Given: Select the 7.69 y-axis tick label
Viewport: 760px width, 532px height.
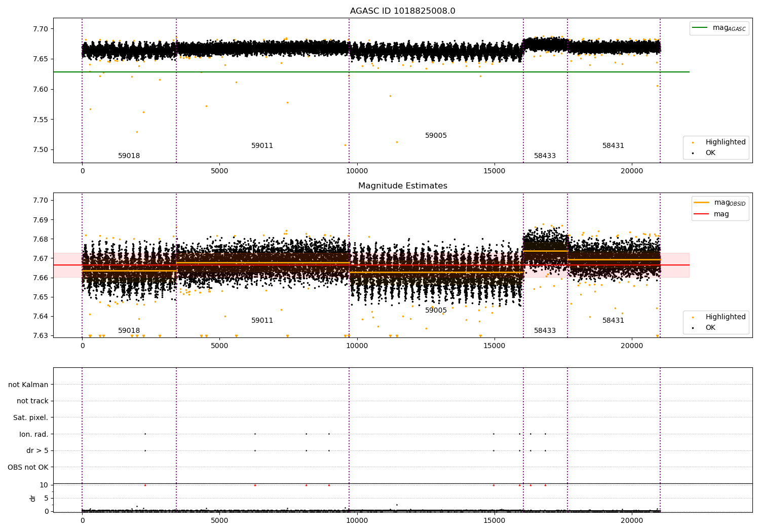Looking at the screenshot, I should click(41, 220).
